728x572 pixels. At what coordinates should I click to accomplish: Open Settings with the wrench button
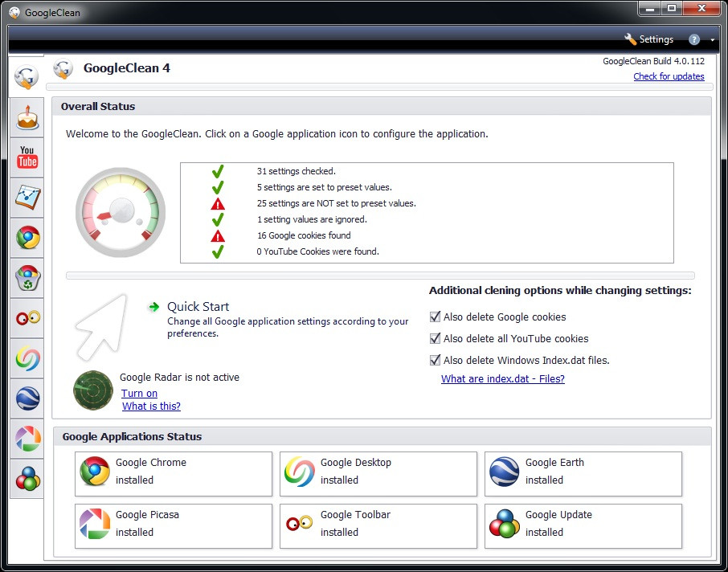click(x=648, y=39)
